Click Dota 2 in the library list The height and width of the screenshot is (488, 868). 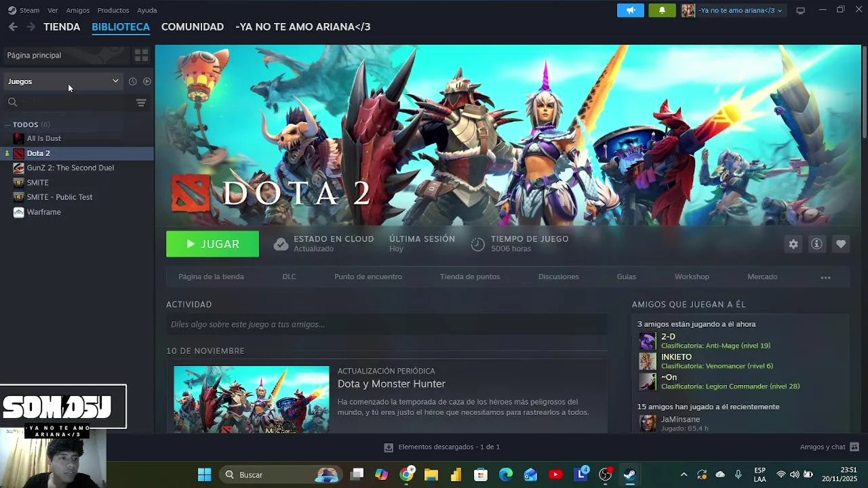click(x=77, y=153)
